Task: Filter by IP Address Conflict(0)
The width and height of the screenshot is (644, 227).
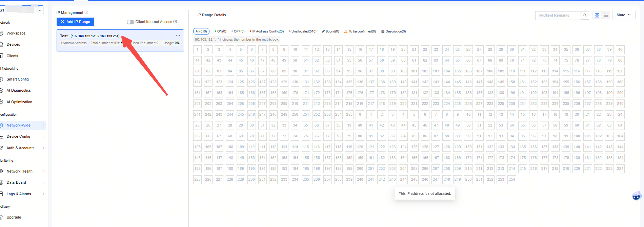Action: (267, 31)
